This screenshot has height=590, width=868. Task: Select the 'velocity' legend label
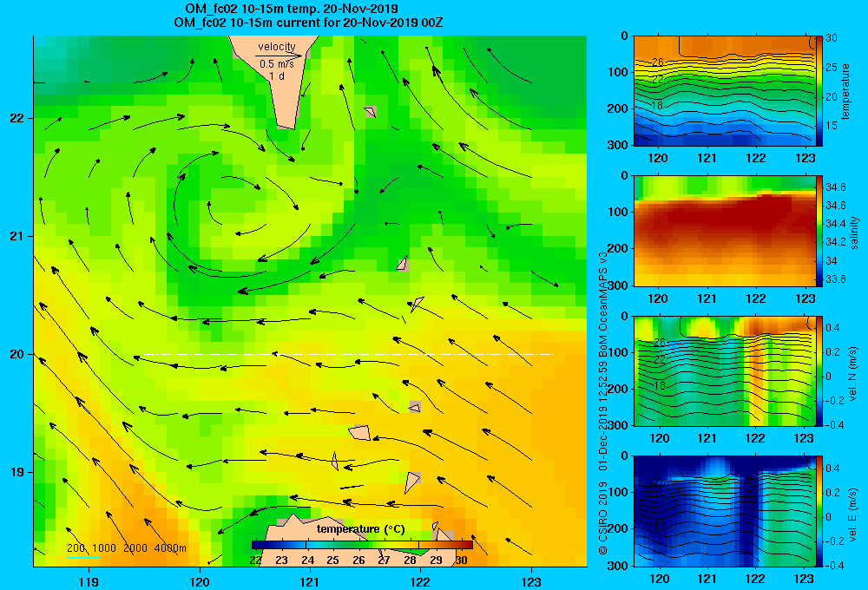click(277, 47)
